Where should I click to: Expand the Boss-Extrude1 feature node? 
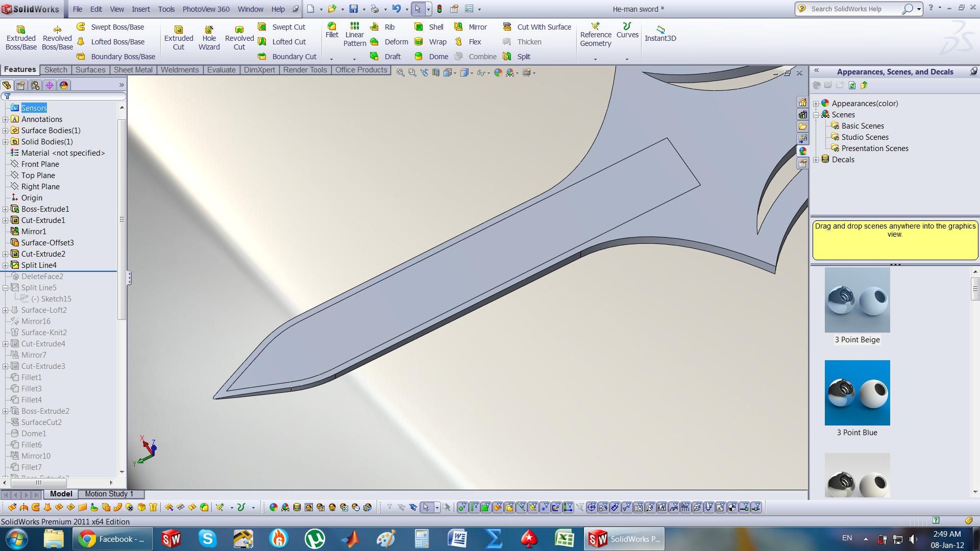(5, 209)
